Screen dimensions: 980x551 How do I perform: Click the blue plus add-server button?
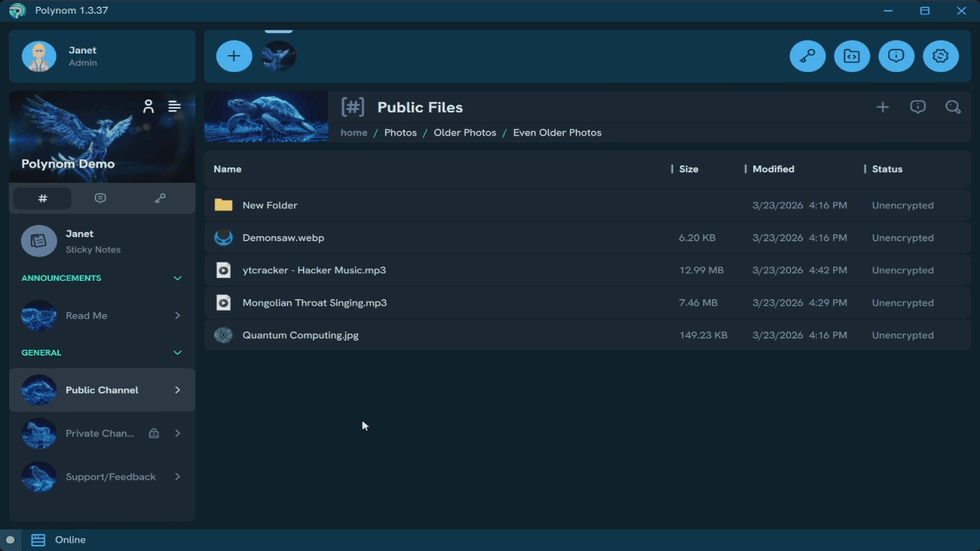coord(234,56)
